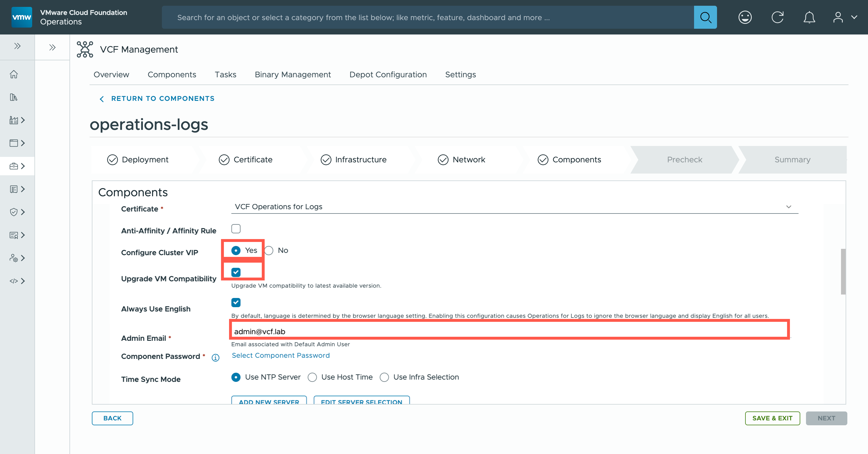Image resolution: width=868 pixels, height=454 pixels.
Task: Click the VCF Management network icon
Action: (85, 50)
